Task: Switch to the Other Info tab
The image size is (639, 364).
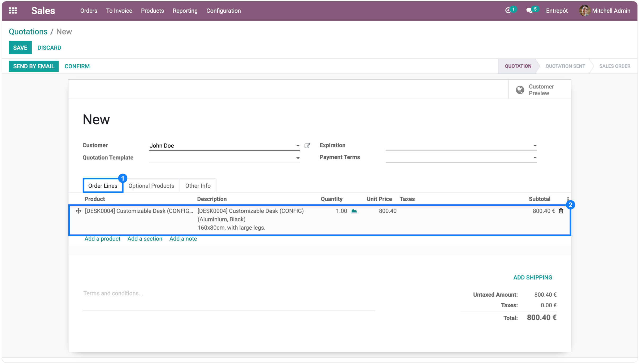Action: click(x=198, y=186)
